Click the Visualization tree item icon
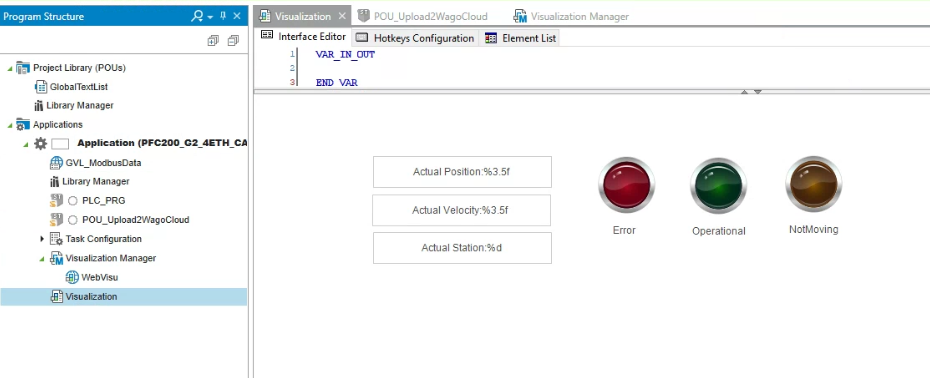 click(x=57, y=296)
